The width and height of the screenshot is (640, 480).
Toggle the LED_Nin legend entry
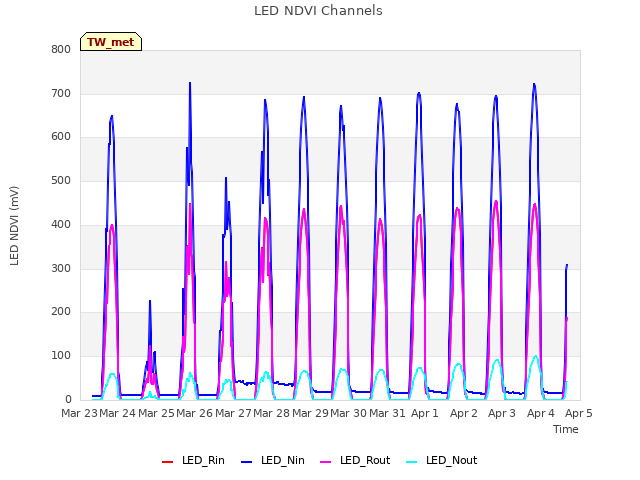pos(273,460)
